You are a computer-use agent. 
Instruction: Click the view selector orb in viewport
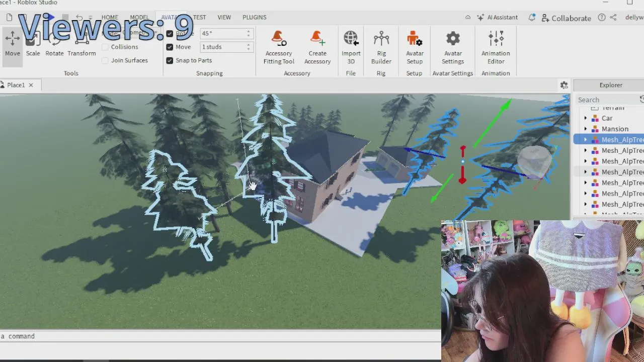(x=535, y=162)
